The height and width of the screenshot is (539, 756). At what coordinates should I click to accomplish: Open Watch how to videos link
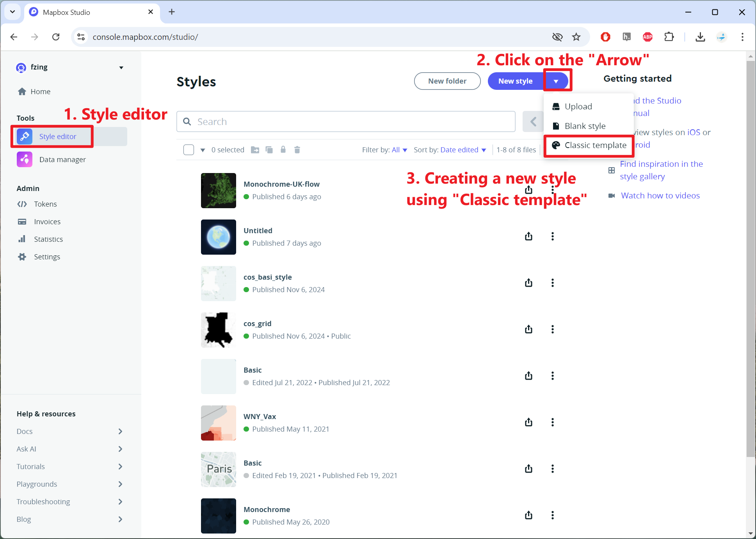click(660, 195)
